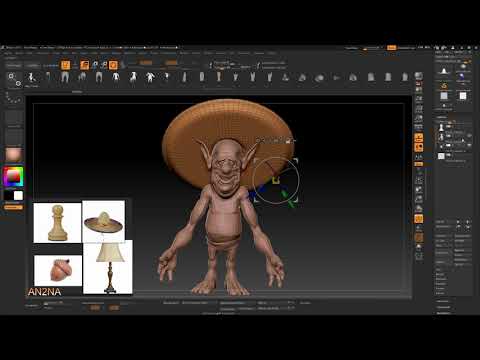Collapse the Subtool section header

point(442,117)
